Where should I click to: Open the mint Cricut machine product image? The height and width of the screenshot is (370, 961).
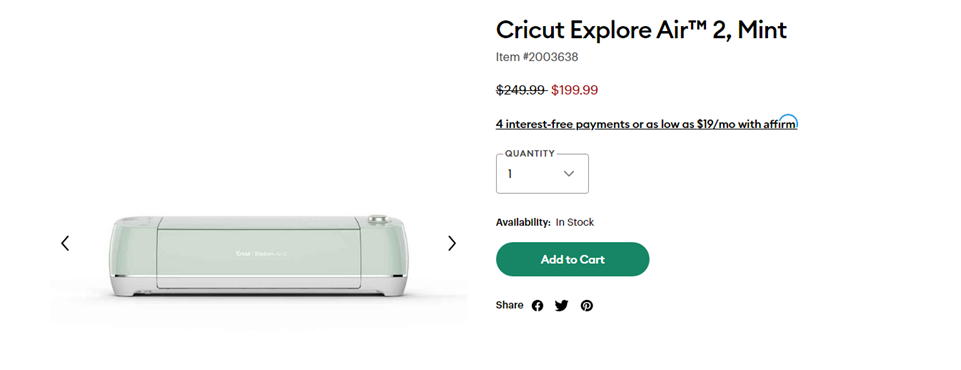tap(259, 256)
